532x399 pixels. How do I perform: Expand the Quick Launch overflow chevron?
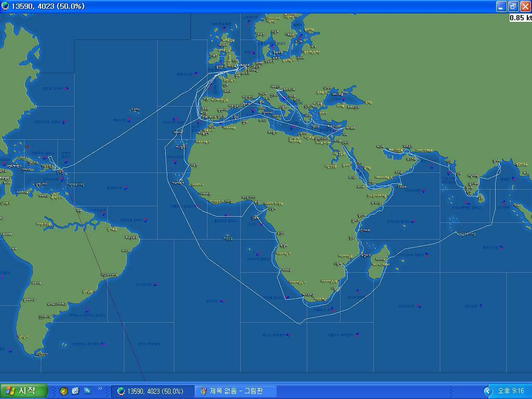100,389
